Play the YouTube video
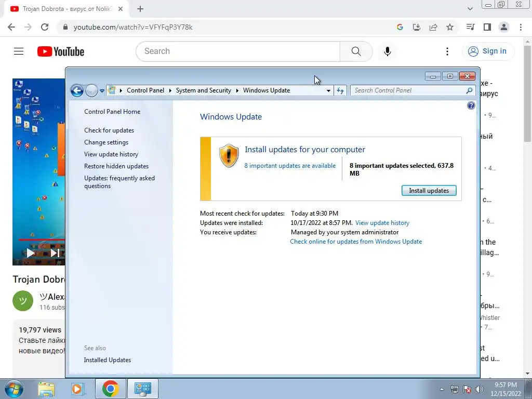 click(31, 253)
